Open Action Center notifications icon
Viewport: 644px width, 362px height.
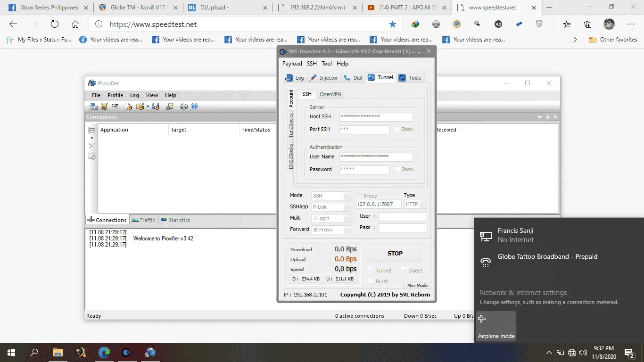click(x=629, y=353)
